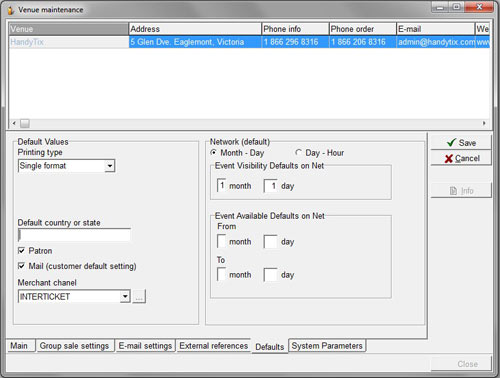Click the From month input field

(x=221, y=241)
